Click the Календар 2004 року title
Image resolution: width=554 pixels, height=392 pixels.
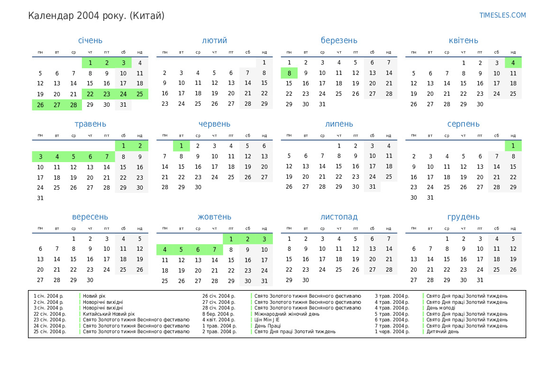pyautogui.click(x=96, y=16)
